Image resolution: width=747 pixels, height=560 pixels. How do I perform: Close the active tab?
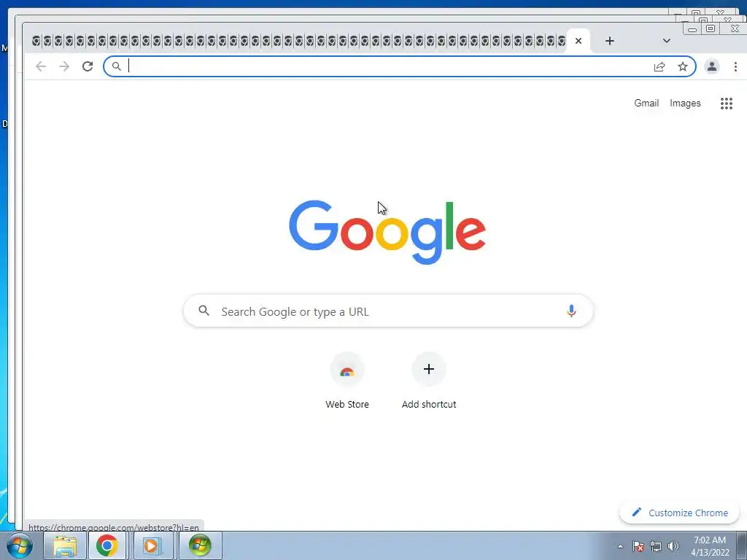pos(578,41)
